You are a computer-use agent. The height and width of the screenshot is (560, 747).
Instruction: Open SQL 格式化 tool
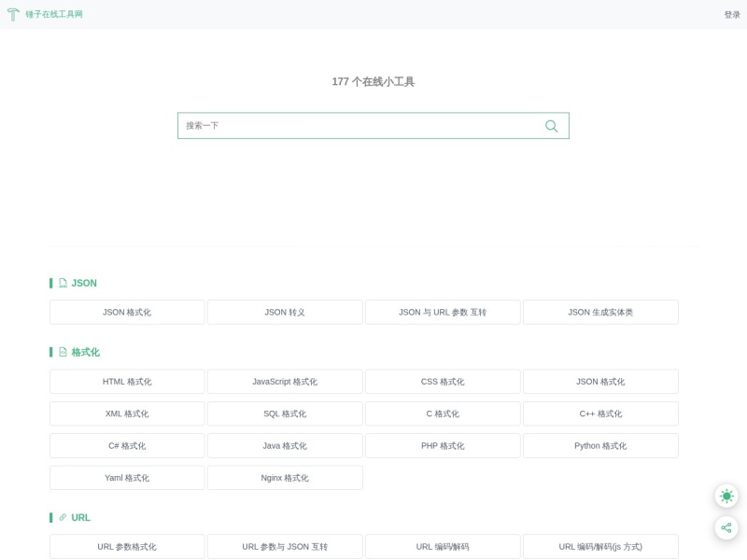tap(285, 413)
